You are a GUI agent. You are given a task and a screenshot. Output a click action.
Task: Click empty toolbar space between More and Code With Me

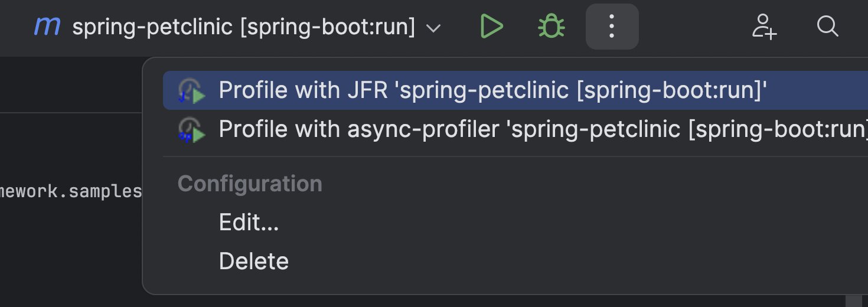click(x=694, y=27)
